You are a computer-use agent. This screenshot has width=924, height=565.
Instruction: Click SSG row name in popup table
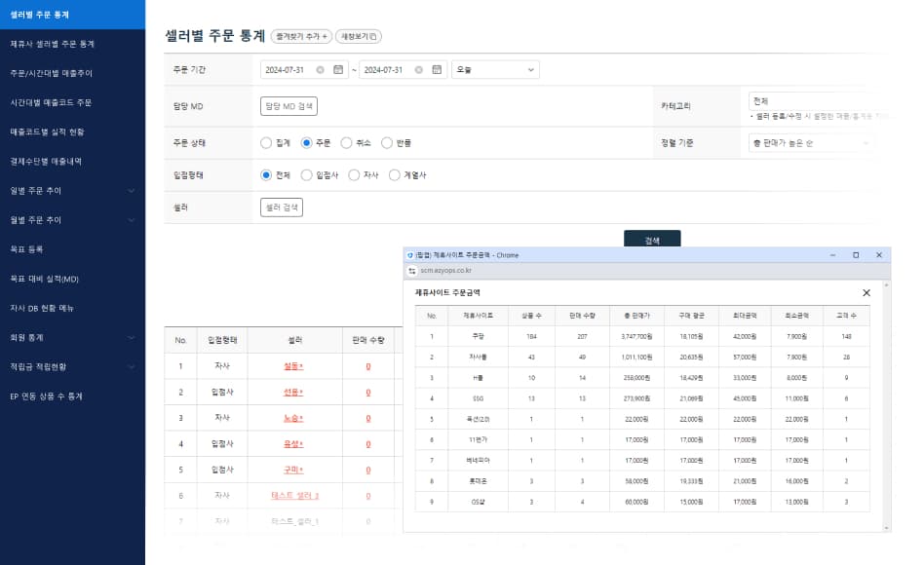(x=478, y=398)
